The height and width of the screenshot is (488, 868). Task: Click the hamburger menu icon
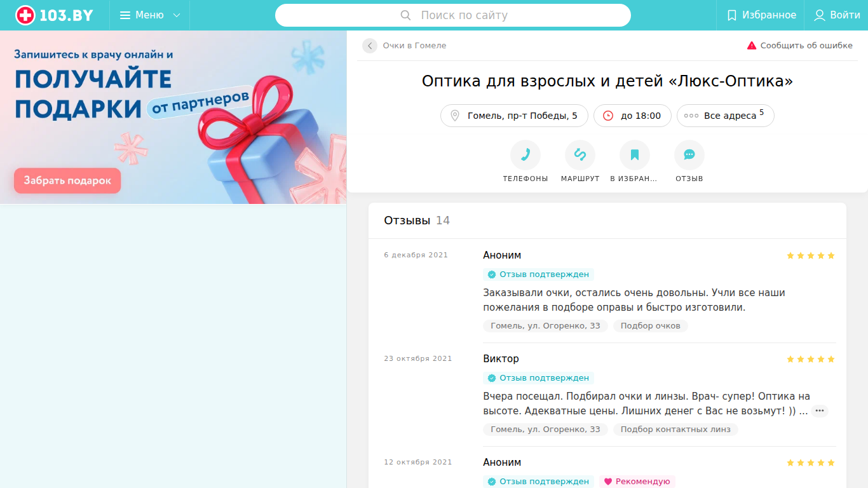coord(125,15)
